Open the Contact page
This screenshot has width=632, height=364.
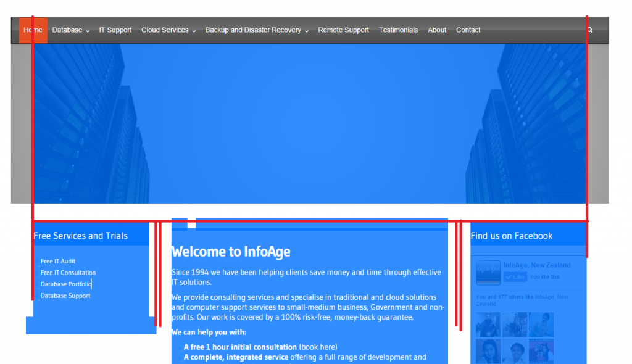click(x=468, y=30)
